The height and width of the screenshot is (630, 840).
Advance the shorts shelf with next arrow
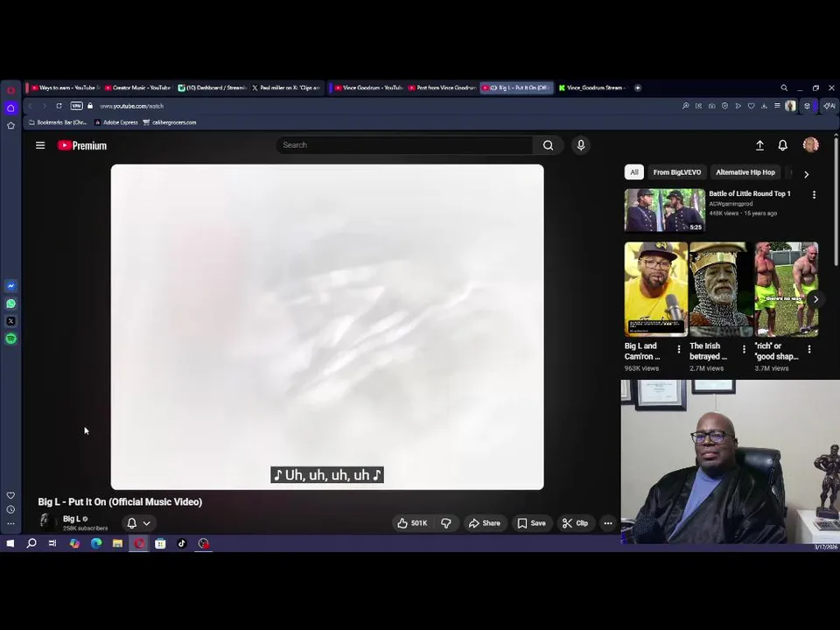click(x=815, y=299)
